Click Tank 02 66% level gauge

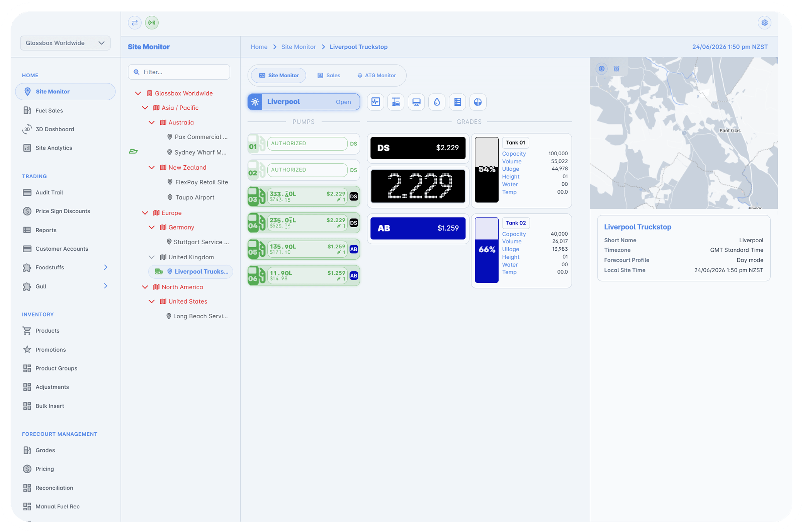coord(487,250)
